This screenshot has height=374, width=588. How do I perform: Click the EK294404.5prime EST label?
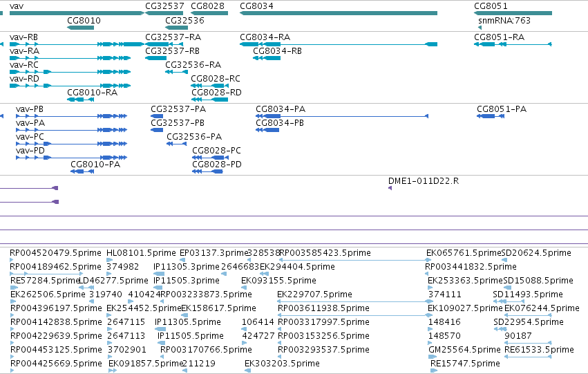pos(297,267)
